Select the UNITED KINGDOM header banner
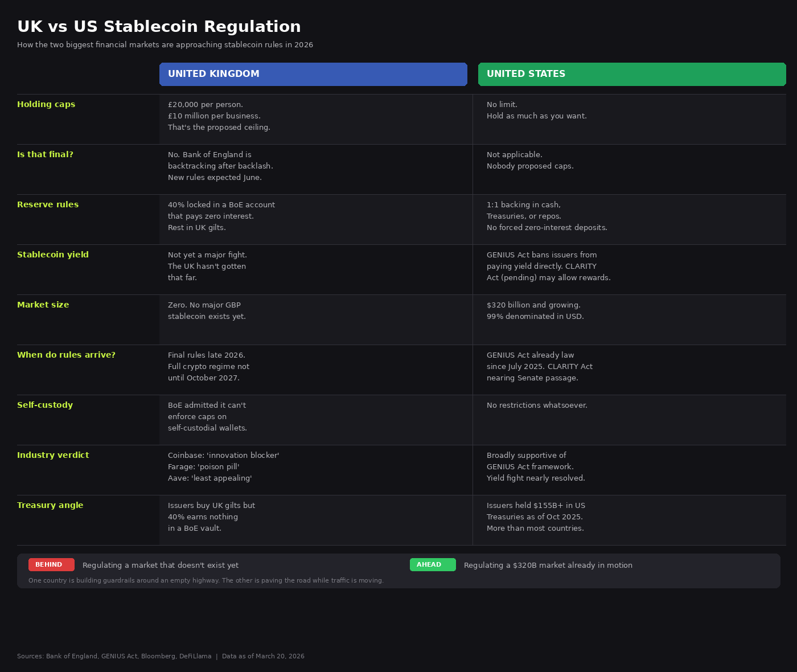Viewport: 797px width, 672px height. [313, 74]
